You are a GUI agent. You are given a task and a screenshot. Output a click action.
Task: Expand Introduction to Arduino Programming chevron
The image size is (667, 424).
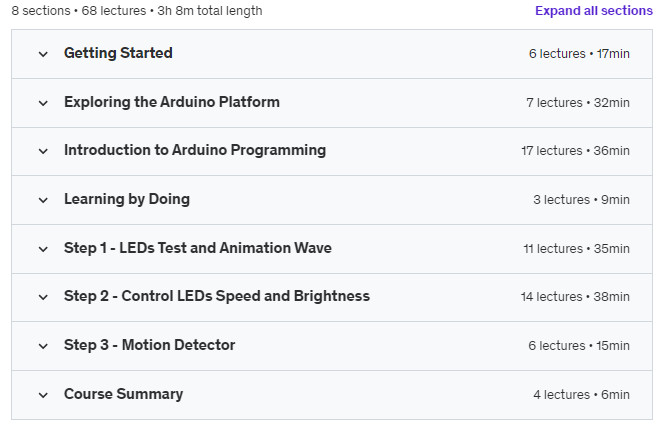(x=43, y=151)
